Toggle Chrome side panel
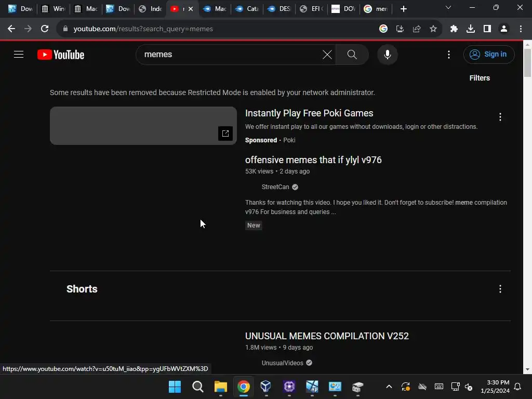The height and width of the screenshot is (399, 532). click(487, 29)
